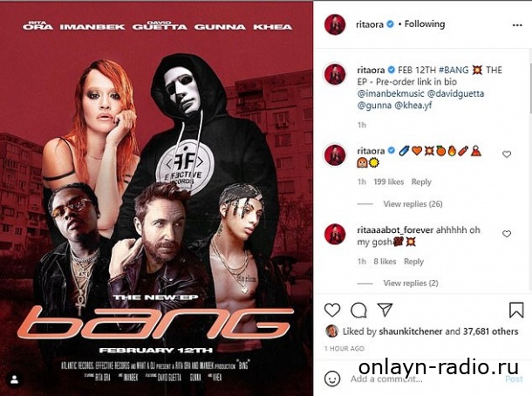532x396 pixels.
Task: Open ritaora's profile picture in the header
Action: click(335, 24)
